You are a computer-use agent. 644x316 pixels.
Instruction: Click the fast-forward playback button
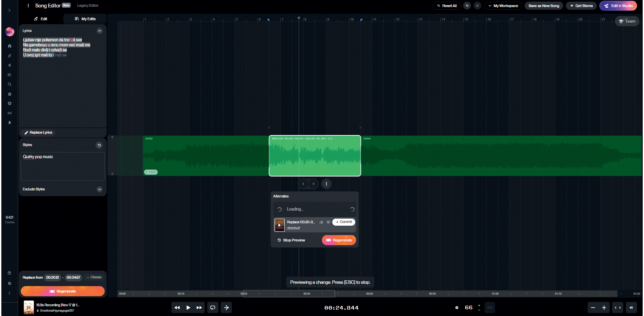pyautogui.click(x=199, y=308)
